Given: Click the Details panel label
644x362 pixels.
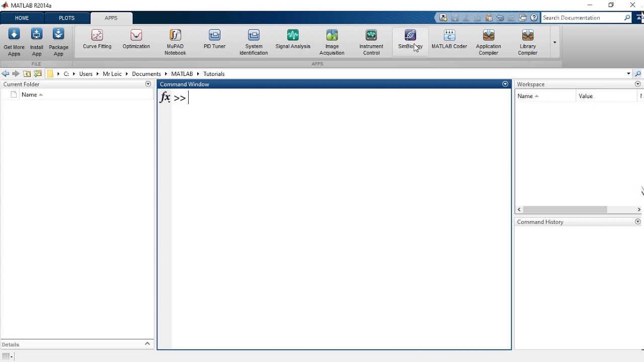Looking at the screenshot, I should 11,344.
